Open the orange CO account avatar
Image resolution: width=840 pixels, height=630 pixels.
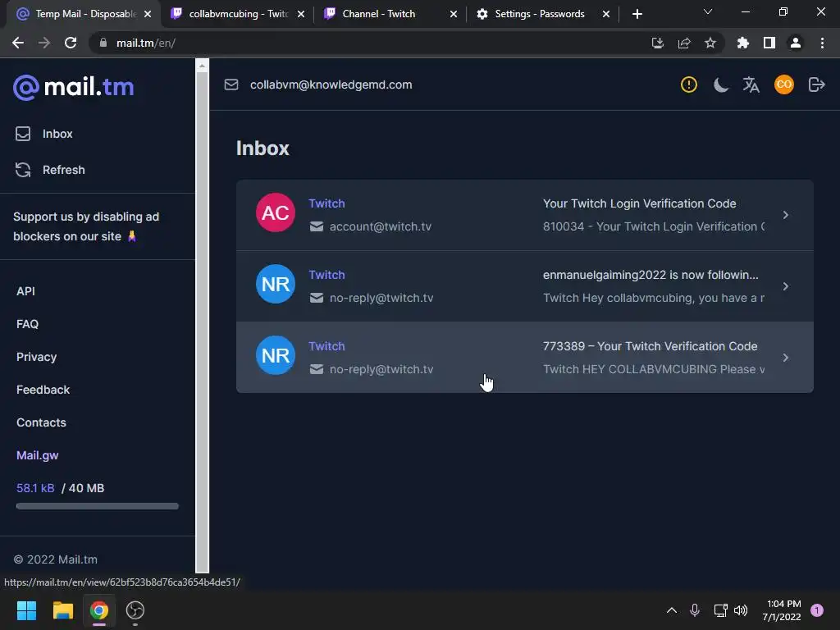coord(783,84)
